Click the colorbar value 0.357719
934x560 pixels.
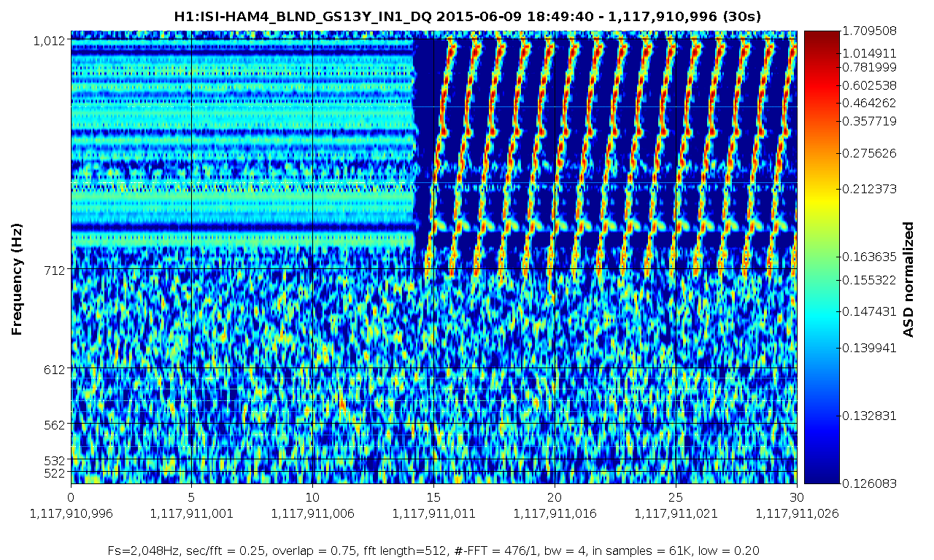[870, 121]
